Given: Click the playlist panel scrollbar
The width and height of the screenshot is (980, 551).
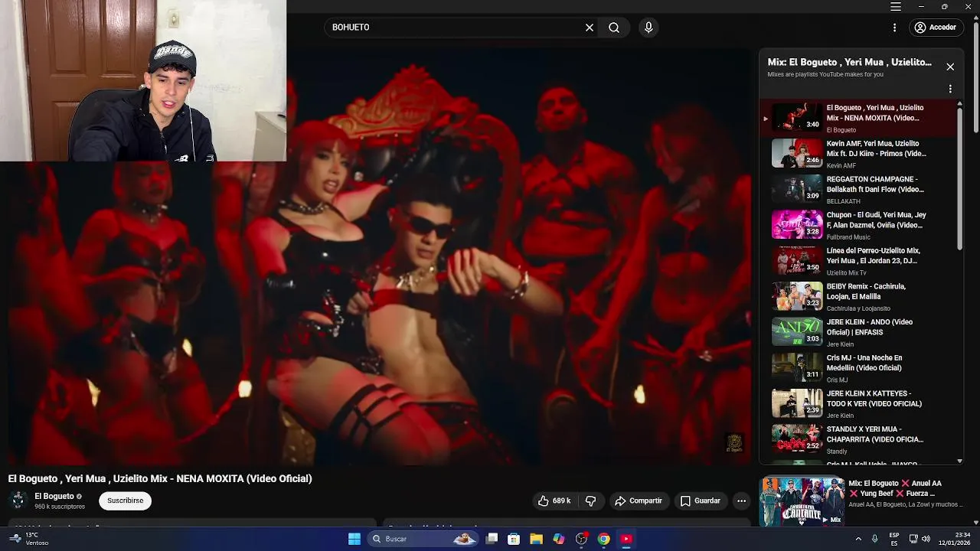Looking at the screenshot, I should click(960, 179).
